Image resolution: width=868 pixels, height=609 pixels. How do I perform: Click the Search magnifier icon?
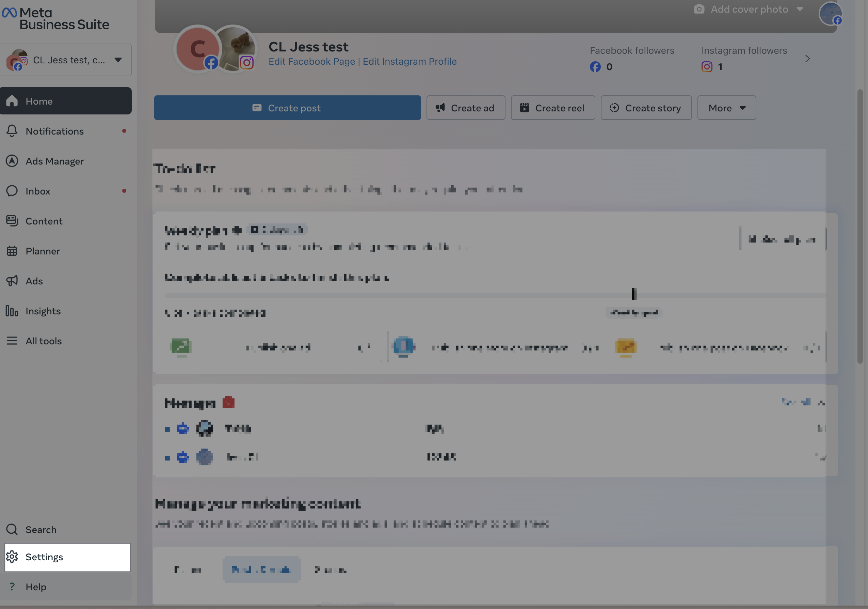coord(12,529)
